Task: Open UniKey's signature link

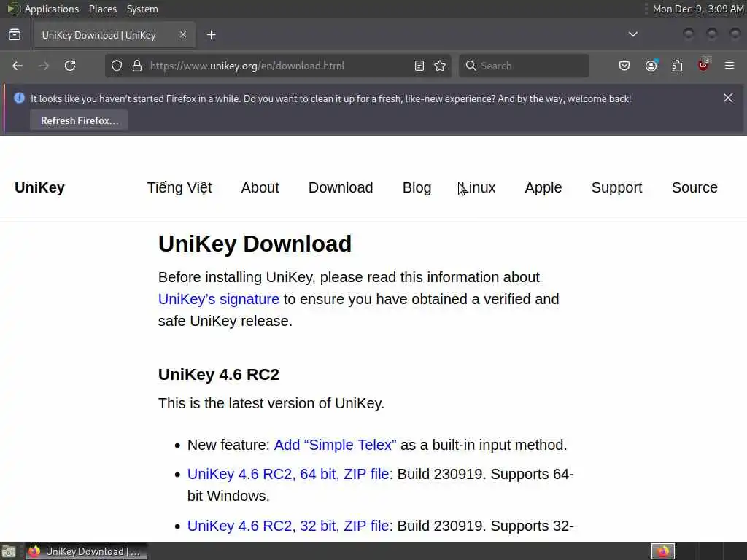Action: pos(219,299)
